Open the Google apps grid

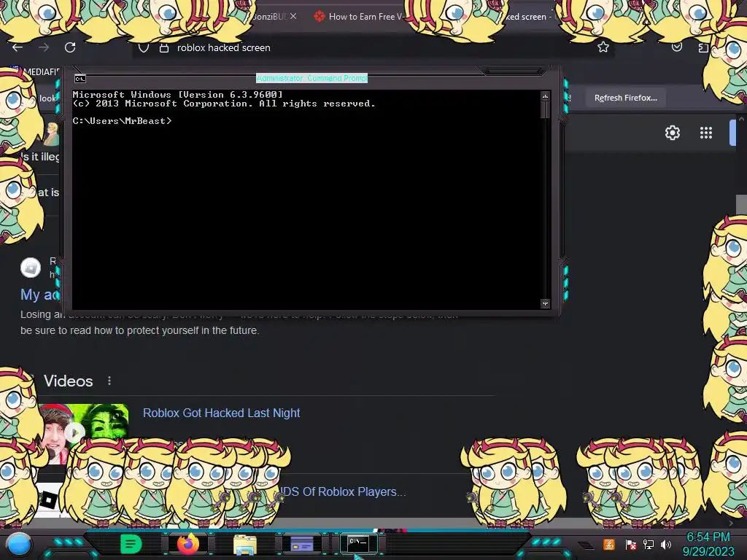tap(705, 133)
